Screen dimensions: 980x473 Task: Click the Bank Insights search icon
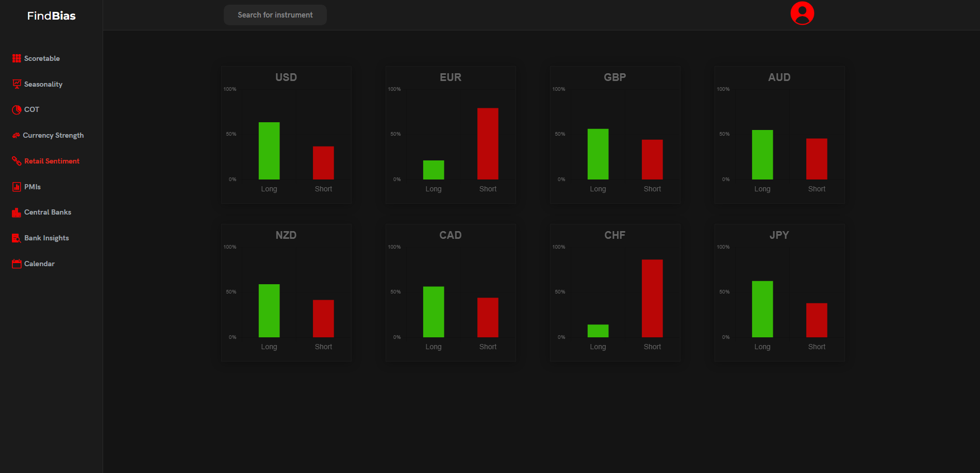click(x=16, y=238)
